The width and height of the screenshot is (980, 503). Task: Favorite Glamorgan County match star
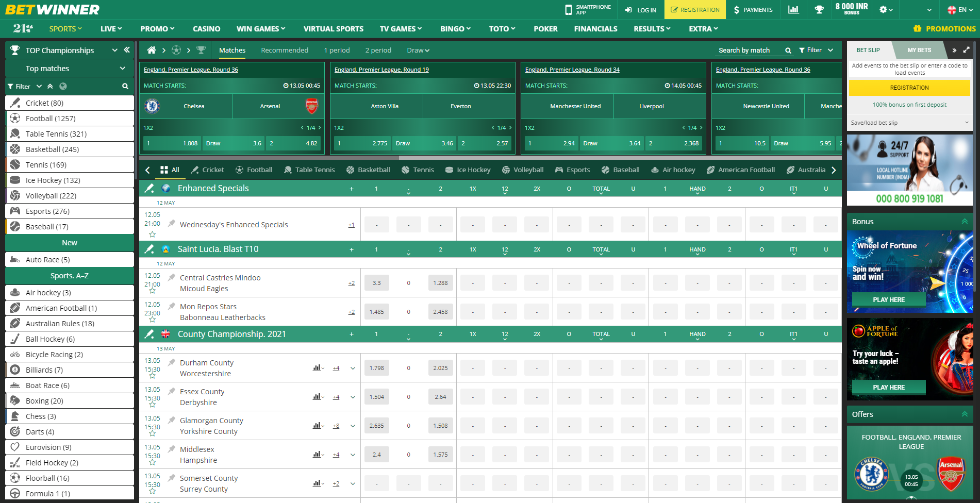pos(152,433)
